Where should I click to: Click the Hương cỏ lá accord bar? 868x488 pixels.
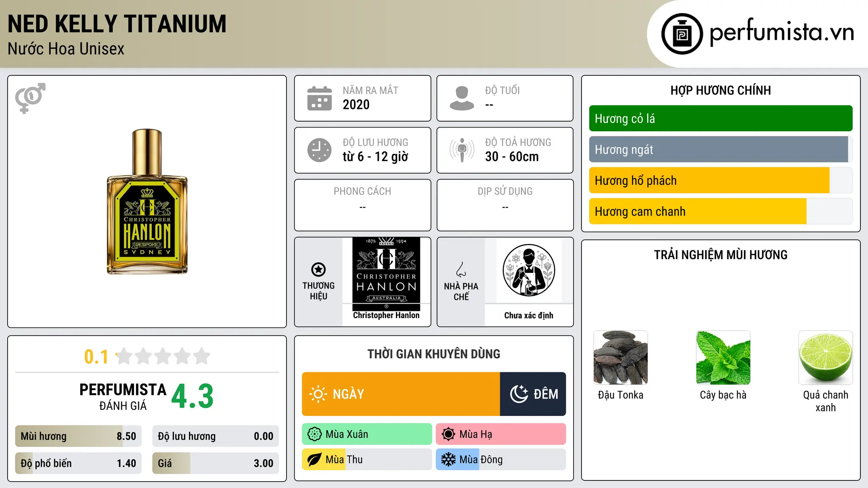tap(721, 119)
